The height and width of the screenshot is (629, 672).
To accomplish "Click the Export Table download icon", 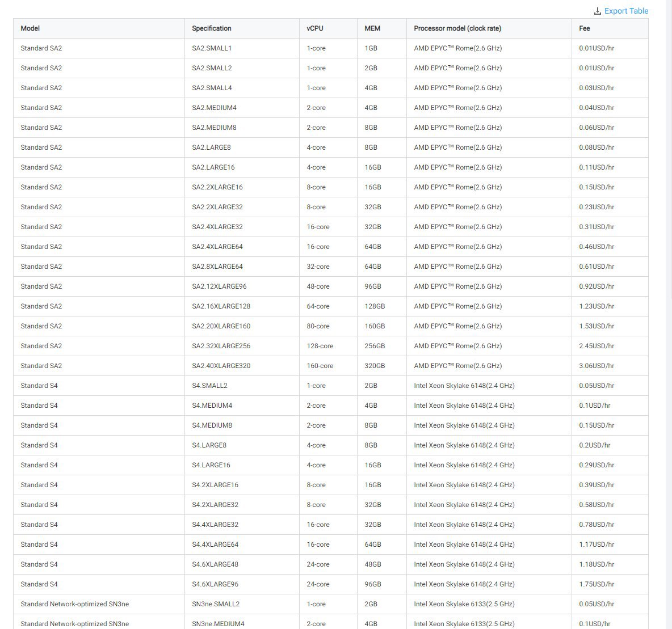I will pyautogui.click(x=598, y=11).
